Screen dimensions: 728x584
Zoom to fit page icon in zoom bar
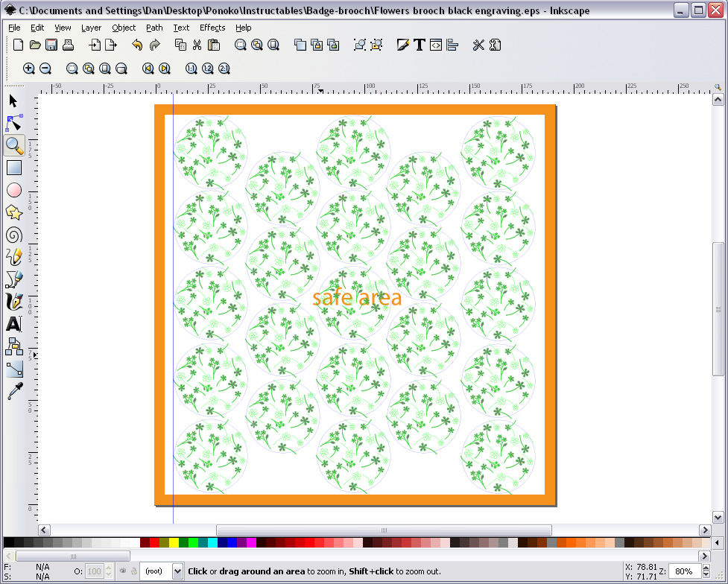pos(105,69)
